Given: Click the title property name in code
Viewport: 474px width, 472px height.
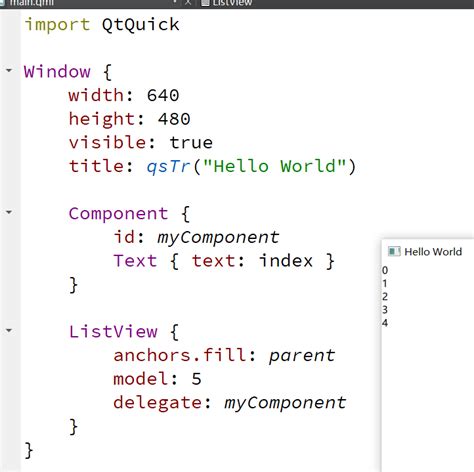Looking at the screenshot, I should 96,166.
